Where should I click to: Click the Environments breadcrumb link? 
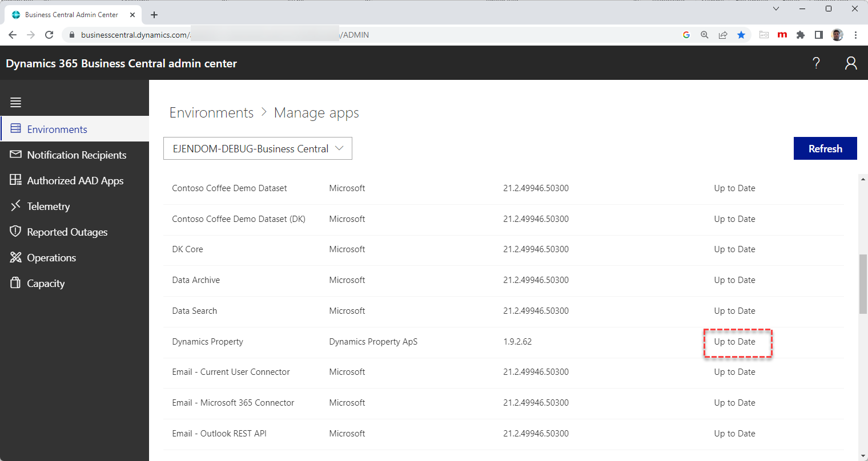pyautogui.click(x=211, y=113)
